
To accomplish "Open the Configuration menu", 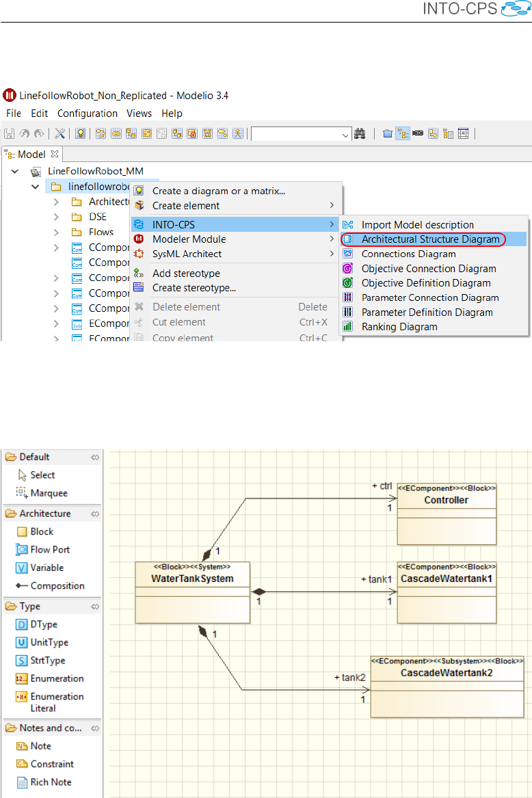I will tap(87, 114).
